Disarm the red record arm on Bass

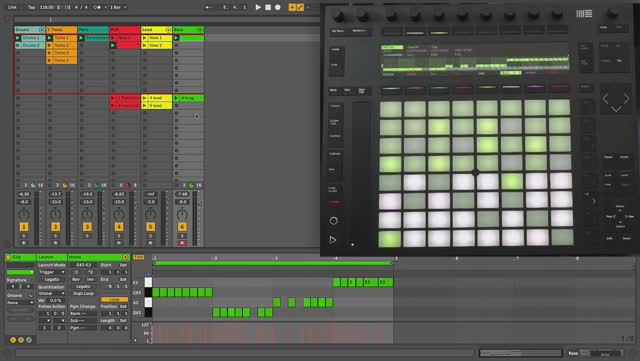coord(182,243)
